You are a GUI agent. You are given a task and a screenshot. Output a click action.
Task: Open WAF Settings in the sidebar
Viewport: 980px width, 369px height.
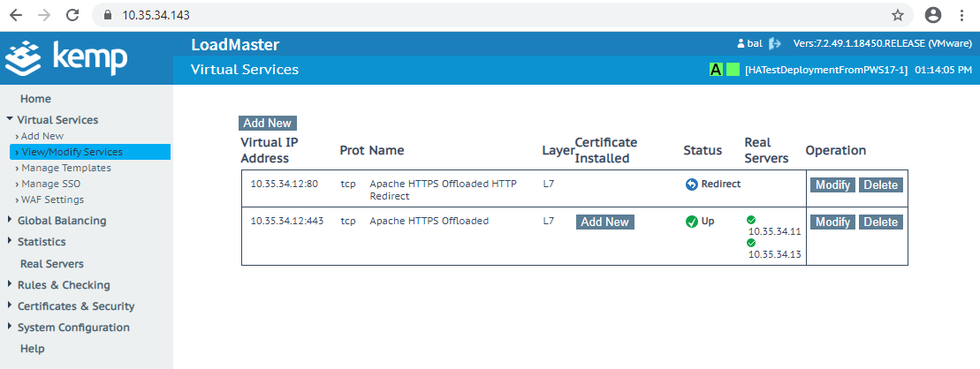pos(52,200)
